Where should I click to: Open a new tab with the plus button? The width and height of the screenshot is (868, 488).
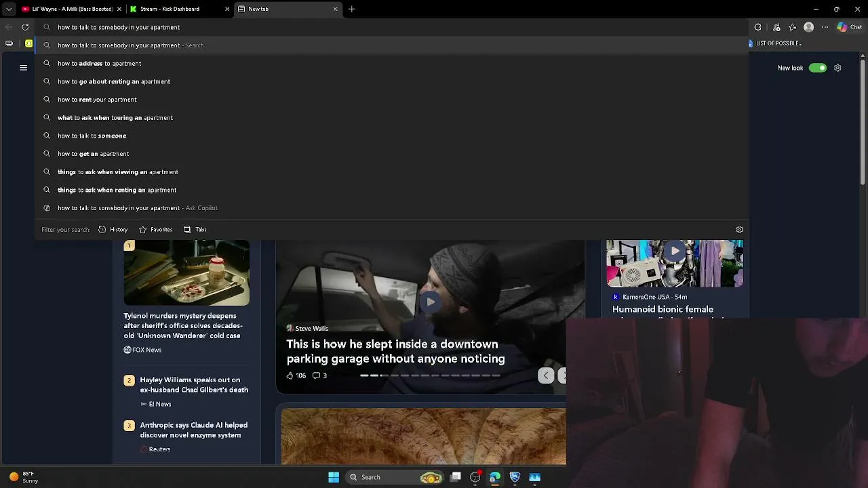351,9
